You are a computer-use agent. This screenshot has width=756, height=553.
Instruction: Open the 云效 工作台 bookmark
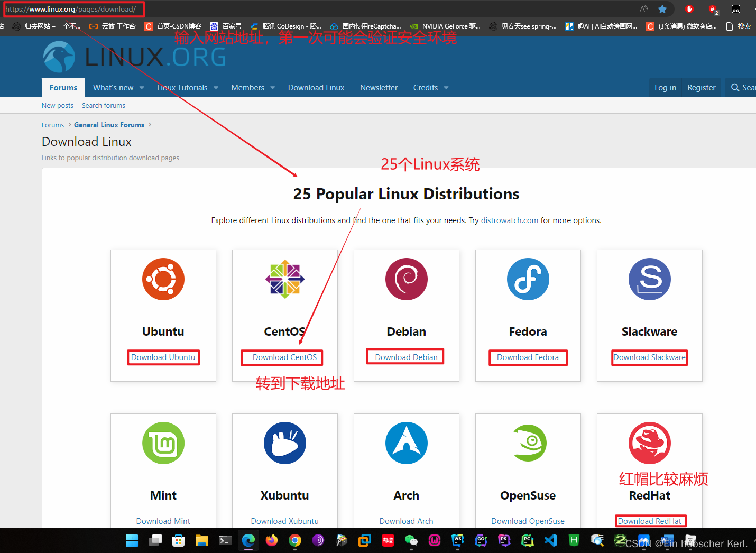click(113, 26)
